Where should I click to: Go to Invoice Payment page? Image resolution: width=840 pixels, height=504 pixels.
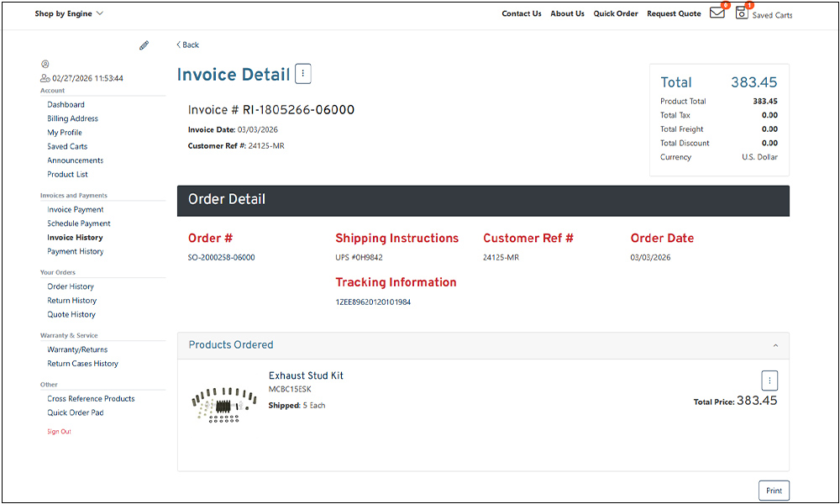(76, 210)
